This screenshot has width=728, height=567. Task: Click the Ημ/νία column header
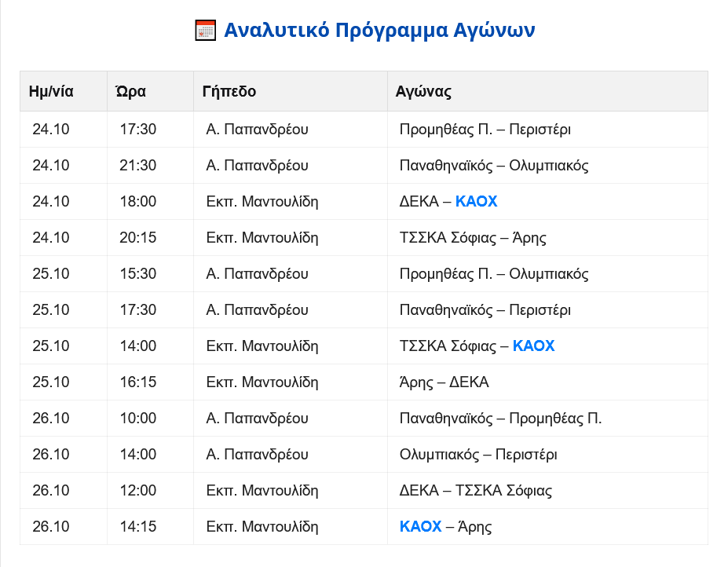pyautogui.click(x=51, y=91)
